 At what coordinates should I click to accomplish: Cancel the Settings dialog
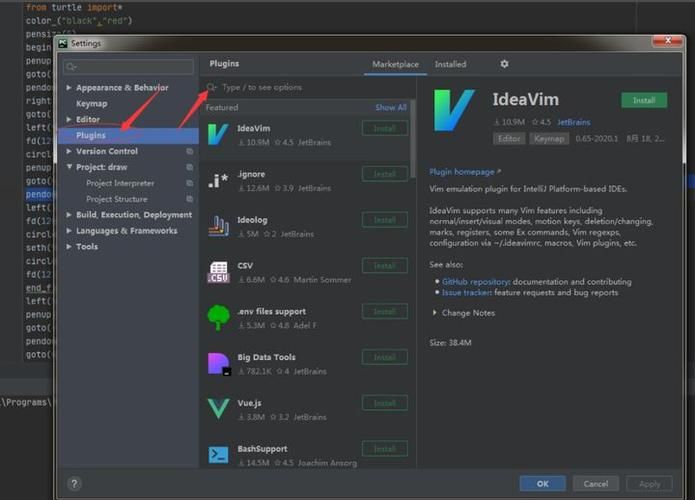point(596,484)
